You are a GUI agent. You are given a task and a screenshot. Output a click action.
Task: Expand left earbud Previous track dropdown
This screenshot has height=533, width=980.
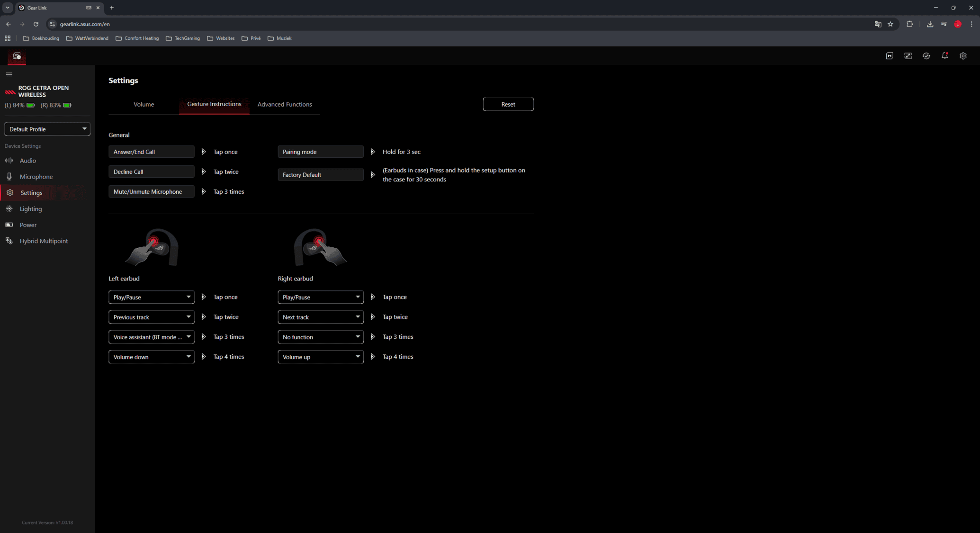pyautogui.click(x=151, y=317)
